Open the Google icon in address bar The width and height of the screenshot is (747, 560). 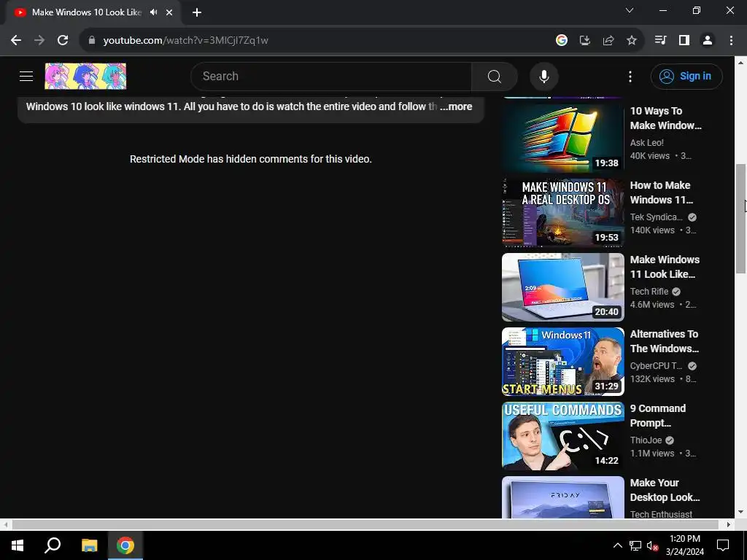tap(562, 41)
